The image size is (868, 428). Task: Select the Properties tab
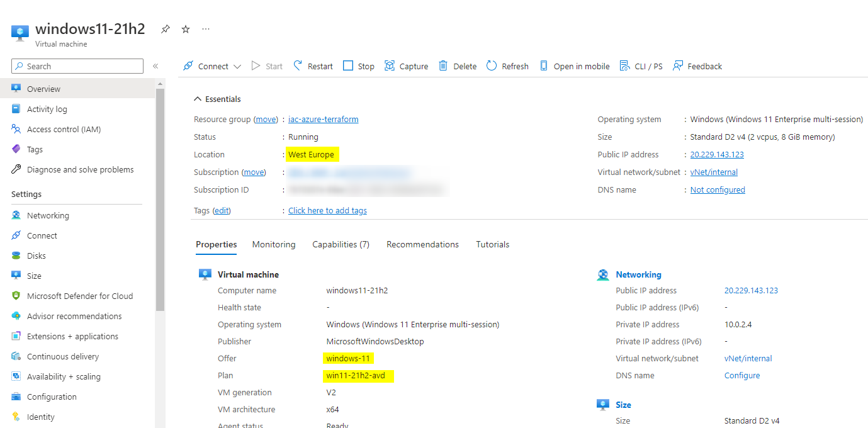(217, 244)
